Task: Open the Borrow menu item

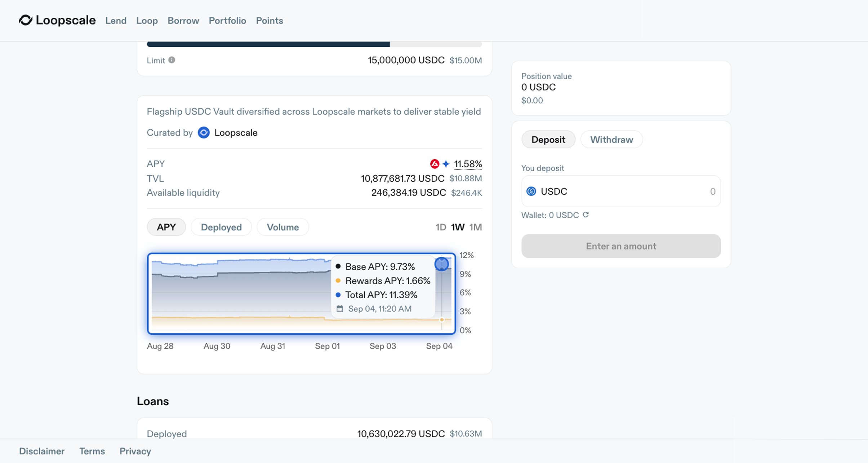Action: [183, 21]
